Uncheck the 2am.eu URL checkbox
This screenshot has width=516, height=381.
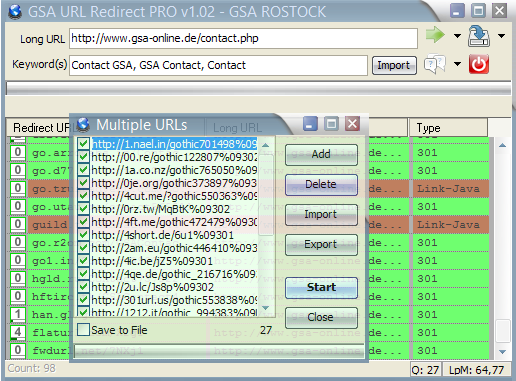[83, 248]
